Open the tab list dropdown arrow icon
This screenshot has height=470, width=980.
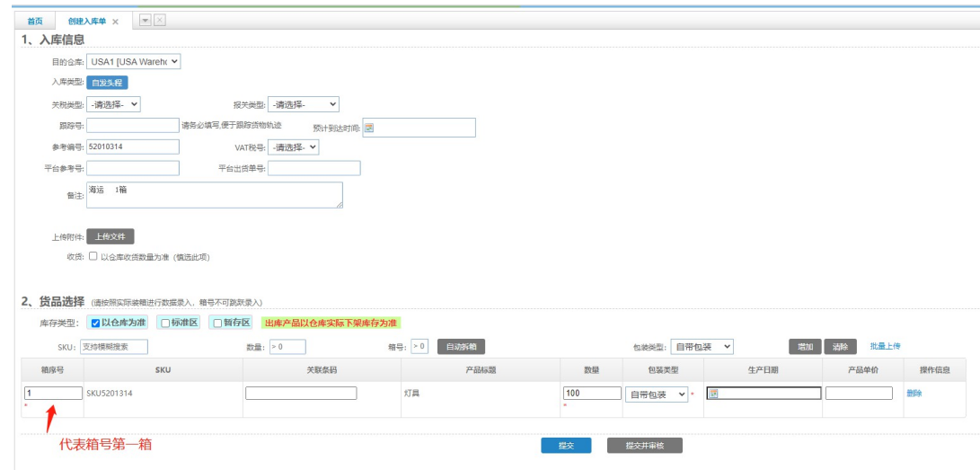click(145, 21)
